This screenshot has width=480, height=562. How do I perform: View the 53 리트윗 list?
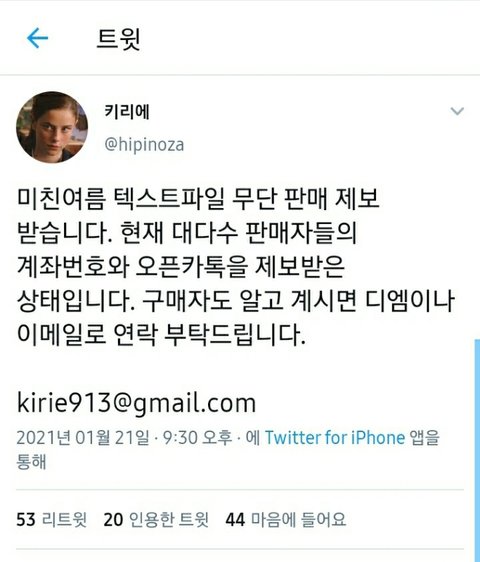point(52,519)
